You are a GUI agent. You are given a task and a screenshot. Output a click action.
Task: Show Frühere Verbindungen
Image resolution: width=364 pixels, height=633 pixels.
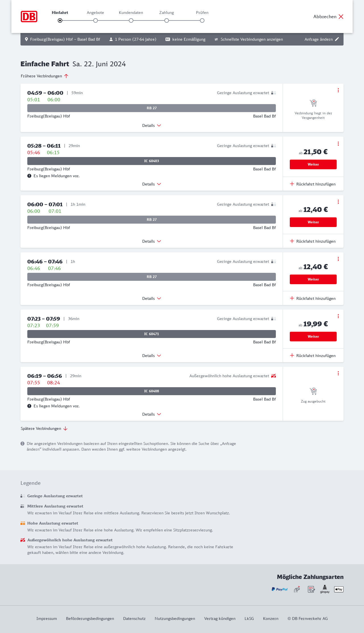click(44, 76)
